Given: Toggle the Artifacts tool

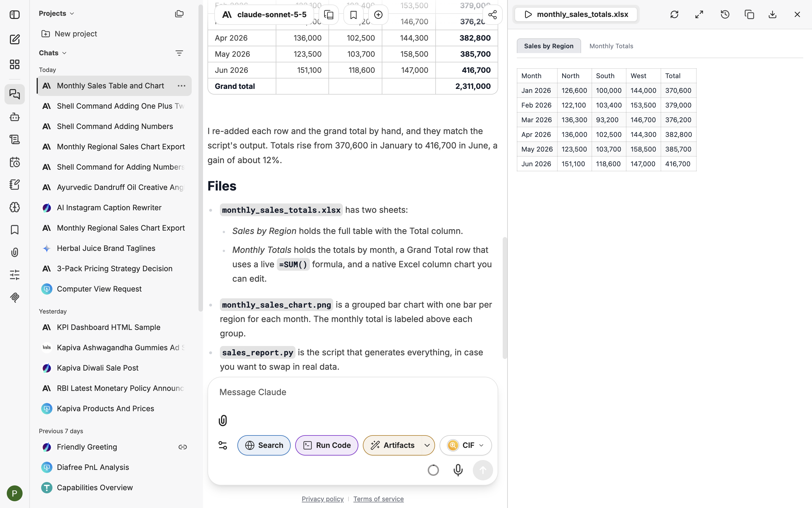Looking at the screenshot, I should coord(392,445).
